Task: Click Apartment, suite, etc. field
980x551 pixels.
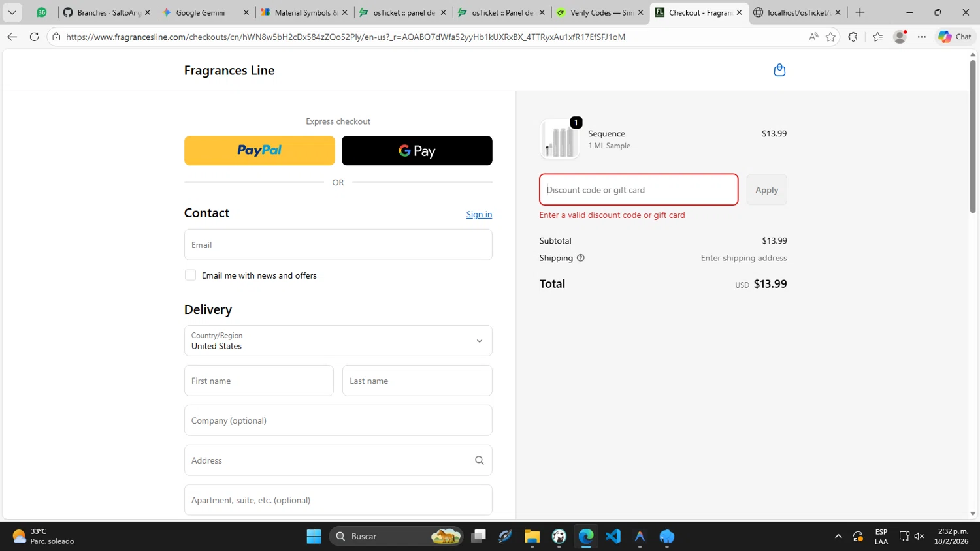Action: (x=338, y=500)
